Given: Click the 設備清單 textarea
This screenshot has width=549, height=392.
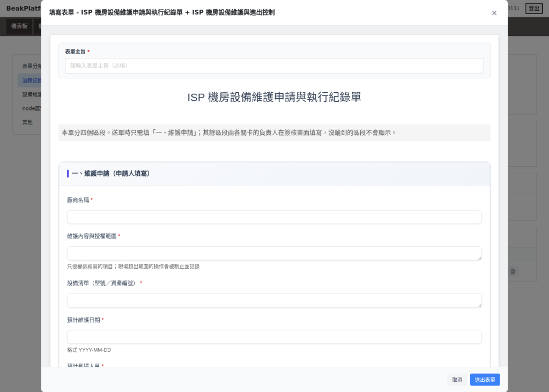Looking at the screenshot, I should (274, 300).
